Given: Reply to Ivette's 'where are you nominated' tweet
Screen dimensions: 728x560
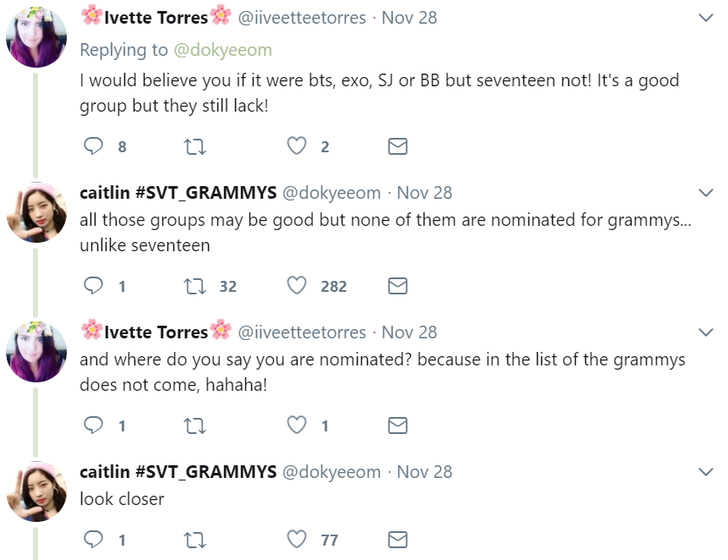Looking at the screenshot, I should (x=94, y=425).
